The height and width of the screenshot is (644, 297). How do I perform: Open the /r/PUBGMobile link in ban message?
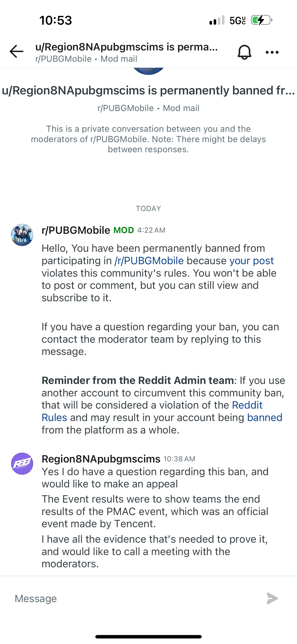(149, 261)
